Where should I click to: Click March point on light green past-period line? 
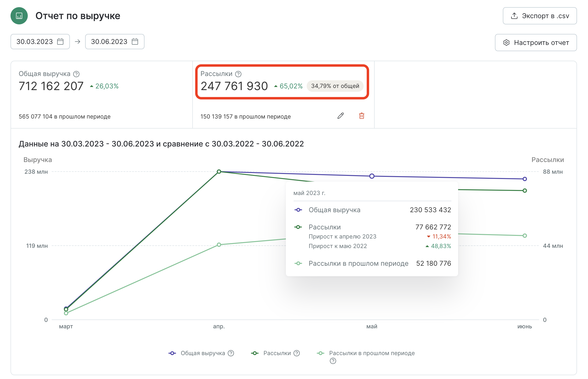point(66,313)
